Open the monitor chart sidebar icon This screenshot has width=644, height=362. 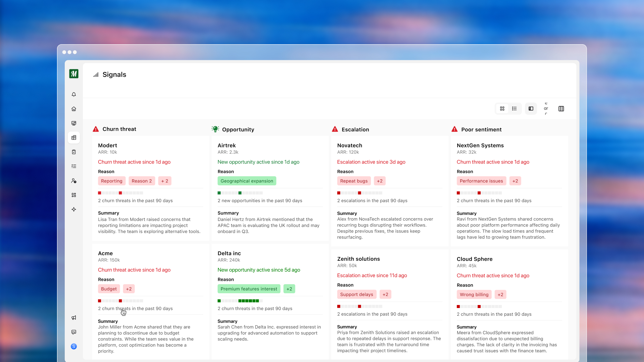74,123
